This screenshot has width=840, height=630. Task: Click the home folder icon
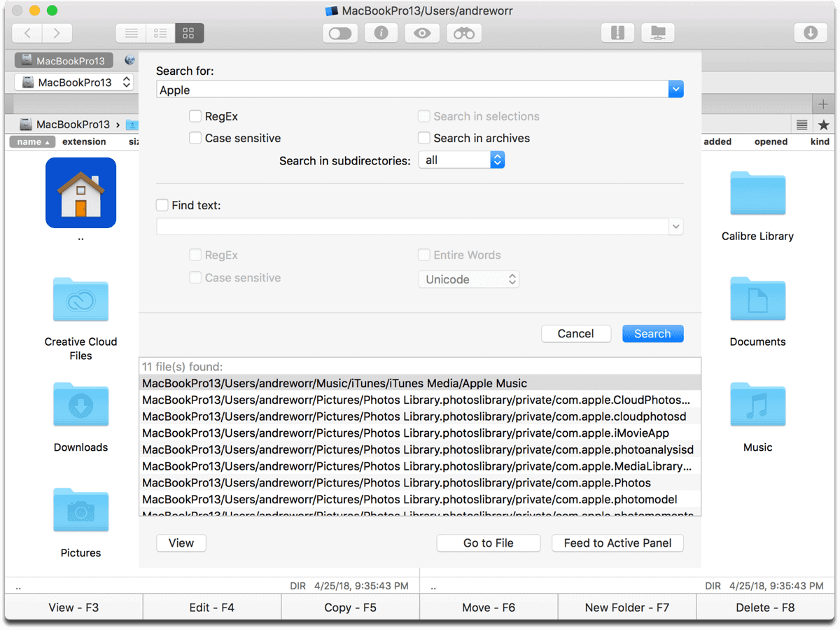click(80, 192)
